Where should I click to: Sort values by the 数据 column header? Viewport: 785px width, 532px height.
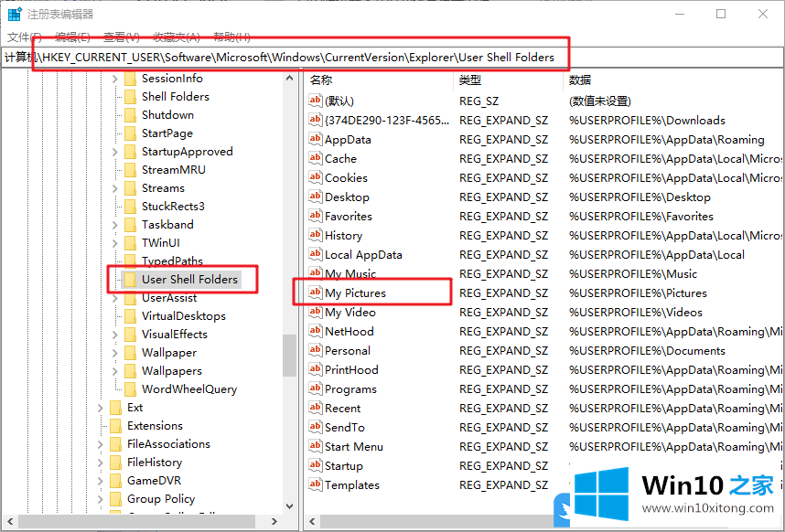tap(674, 80)
